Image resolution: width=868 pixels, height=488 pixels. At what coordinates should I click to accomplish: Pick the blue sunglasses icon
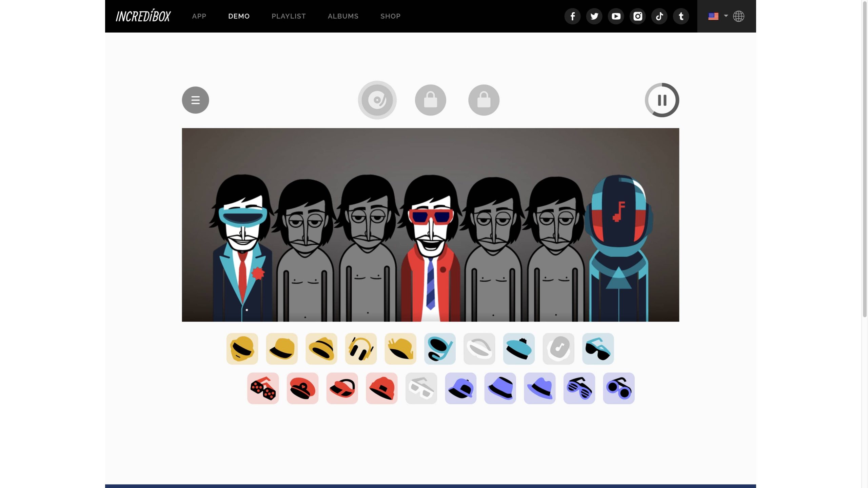click(x=598, y=349)
